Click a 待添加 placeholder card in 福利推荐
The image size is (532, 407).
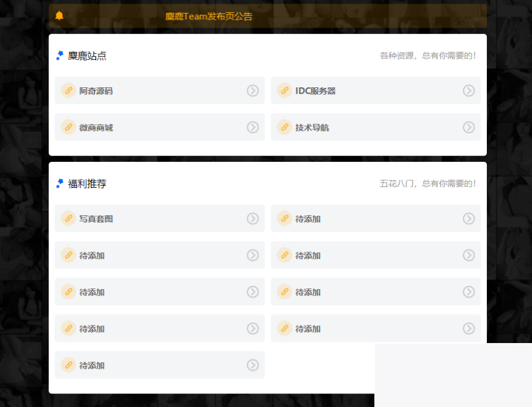click(x=160, y=255)
